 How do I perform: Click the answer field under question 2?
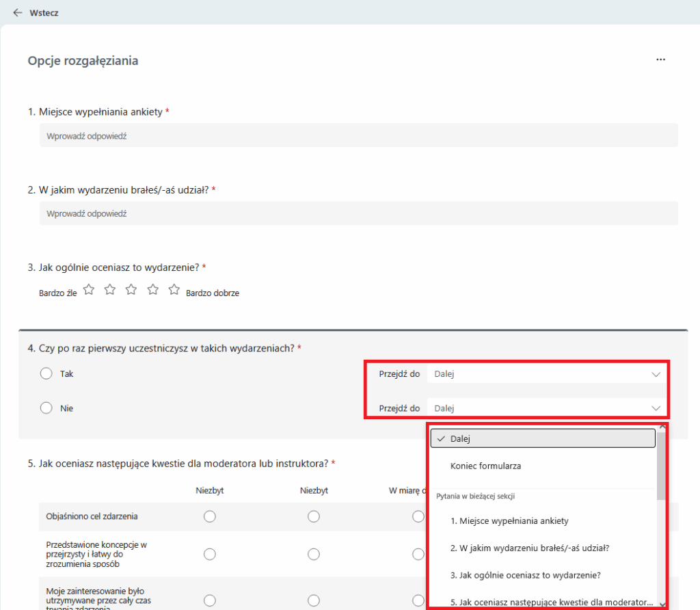point(358,214)
